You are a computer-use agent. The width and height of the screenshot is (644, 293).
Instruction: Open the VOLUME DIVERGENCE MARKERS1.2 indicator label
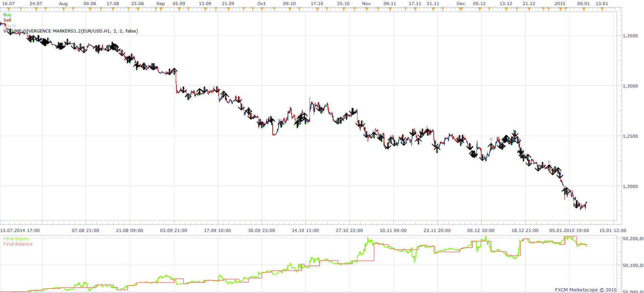coord(71,31)
